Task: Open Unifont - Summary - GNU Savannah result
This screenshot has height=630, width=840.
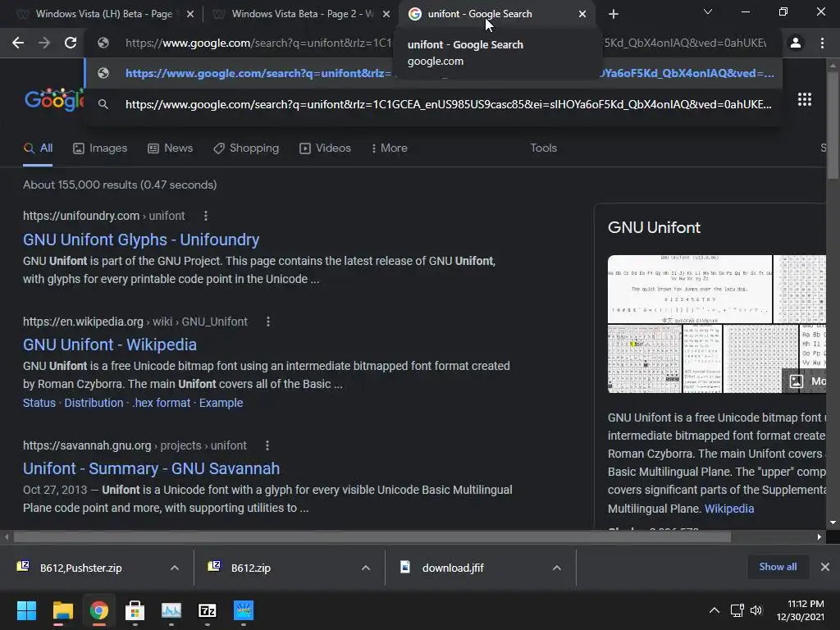Action: 151,468
